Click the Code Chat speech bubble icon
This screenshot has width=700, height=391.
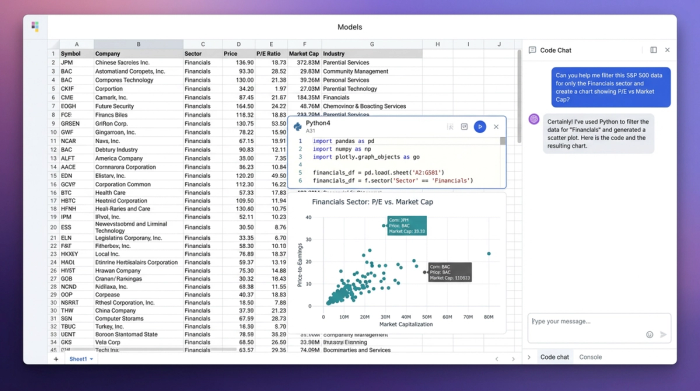click(x=532, y=50)
